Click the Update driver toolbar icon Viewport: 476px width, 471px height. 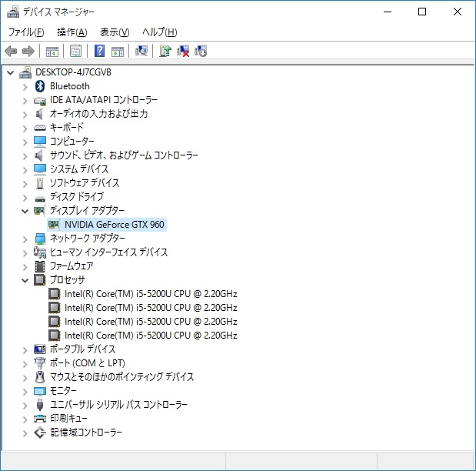[165, 52]
